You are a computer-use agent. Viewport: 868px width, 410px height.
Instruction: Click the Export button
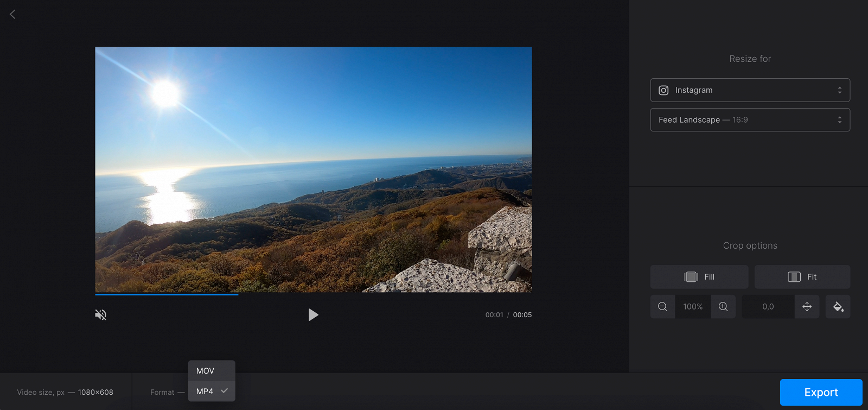821,392
